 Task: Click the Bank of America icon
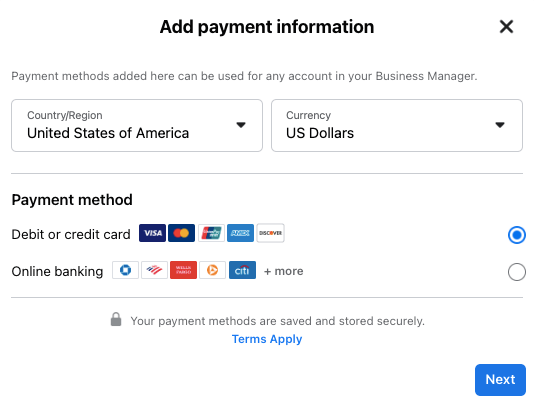(154, 270)
